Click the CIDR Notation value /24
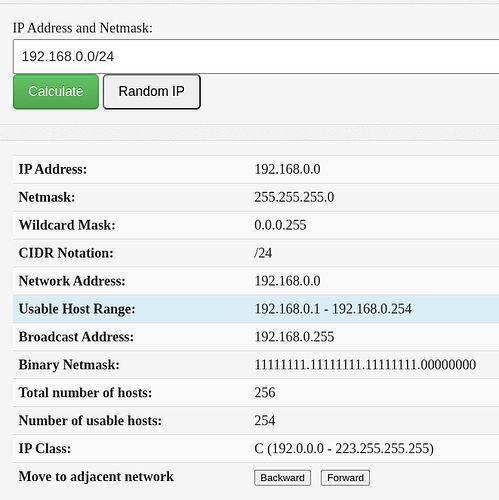The width and height of the screenshot is (499, 500). click(x=263, y=253)
